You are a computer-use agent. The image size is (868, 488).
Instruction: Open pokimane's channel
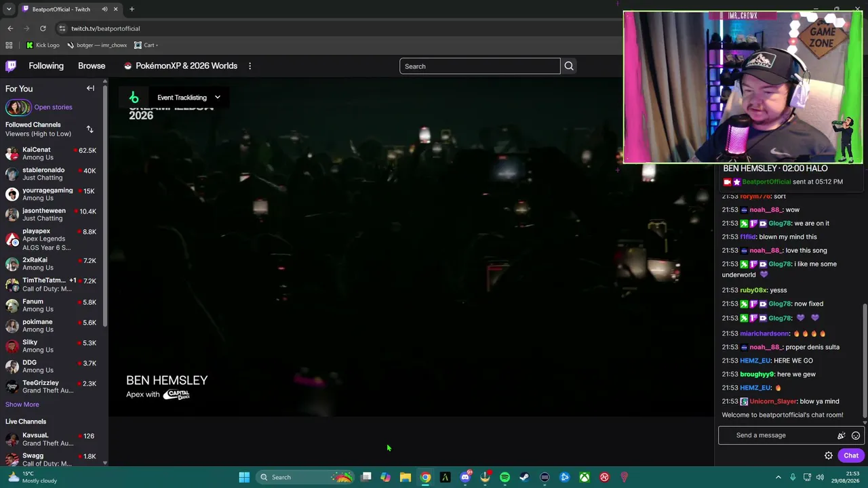(51, 326)
